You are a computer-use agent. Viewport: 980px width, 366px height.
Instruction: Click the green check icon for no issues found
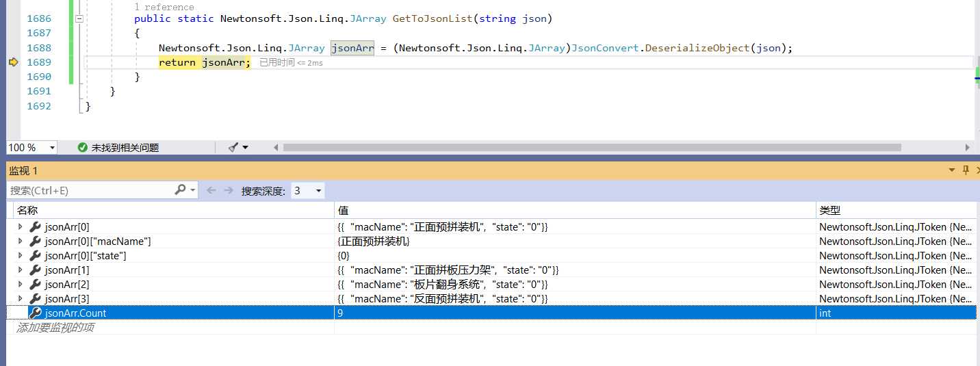(x=83, y=147)
